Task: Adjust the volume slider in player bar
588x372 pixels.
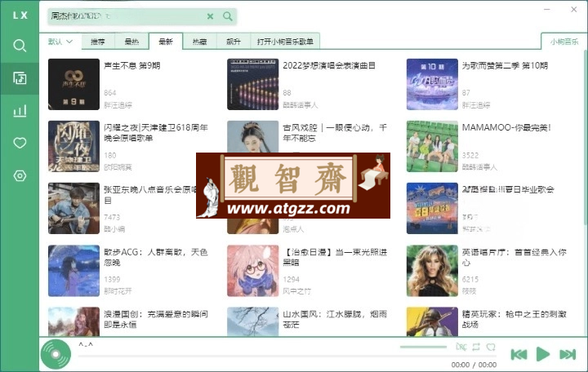Action: tap(423, 347)
